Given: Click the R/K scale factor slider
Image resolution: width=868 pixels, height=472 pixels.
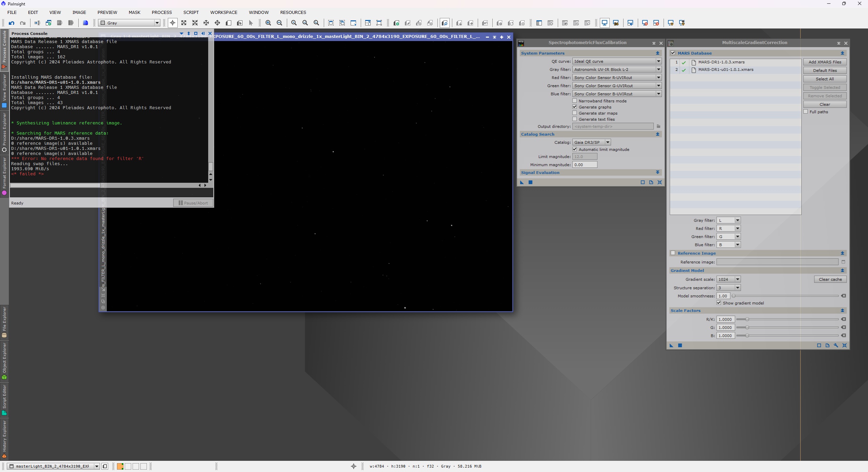Looking at the screenshot, I should 788,319.
